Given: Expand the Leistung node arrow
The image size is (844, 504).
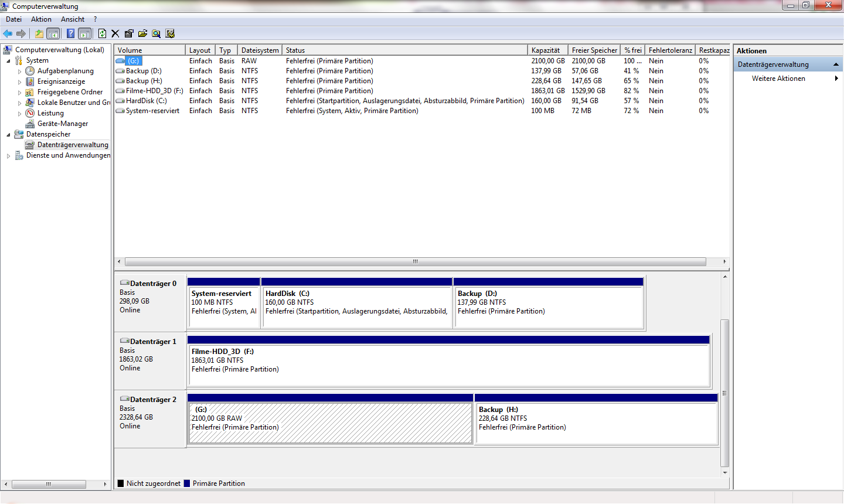Looking at the screenshot, I should (x=19, y=114).
